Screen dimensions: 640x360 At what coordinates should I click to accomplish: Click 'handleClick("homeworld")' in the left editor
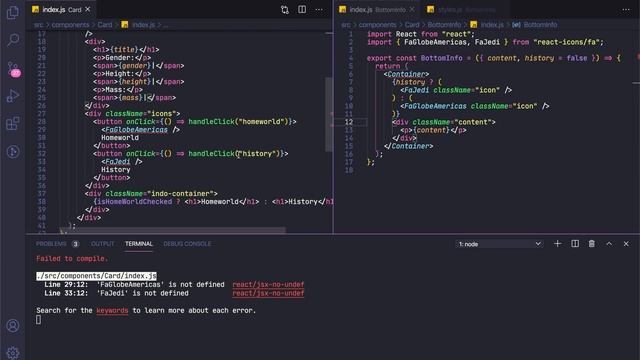click(x=238, y=122)
